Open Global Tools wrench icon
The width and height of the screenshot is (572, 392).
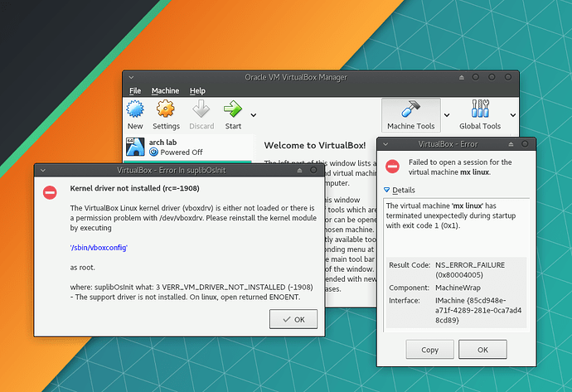[x=480, y=109]
